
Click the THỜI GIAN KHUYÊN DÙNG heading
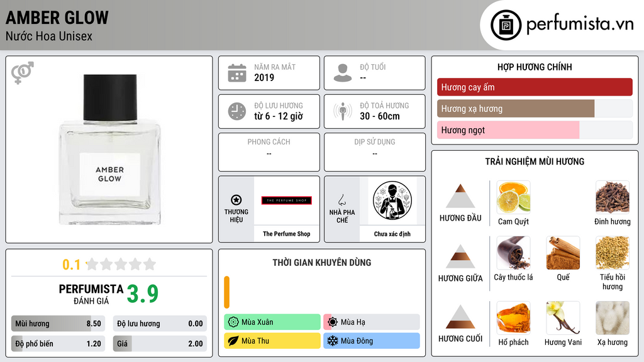[322, 263]
